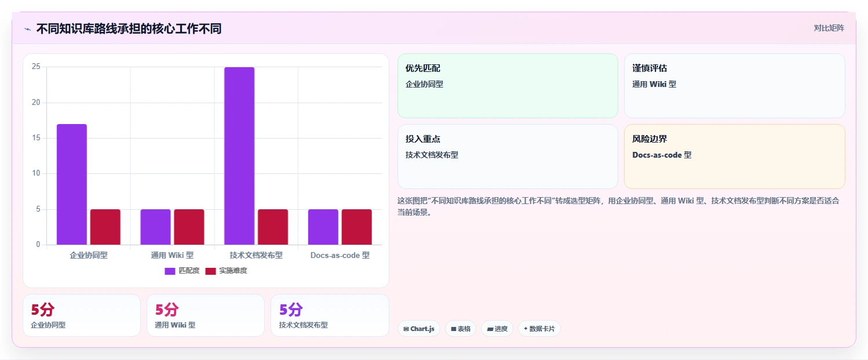
Task: Click the purple 匹配度 bar for 企业协同型
Action: [72, 184]
